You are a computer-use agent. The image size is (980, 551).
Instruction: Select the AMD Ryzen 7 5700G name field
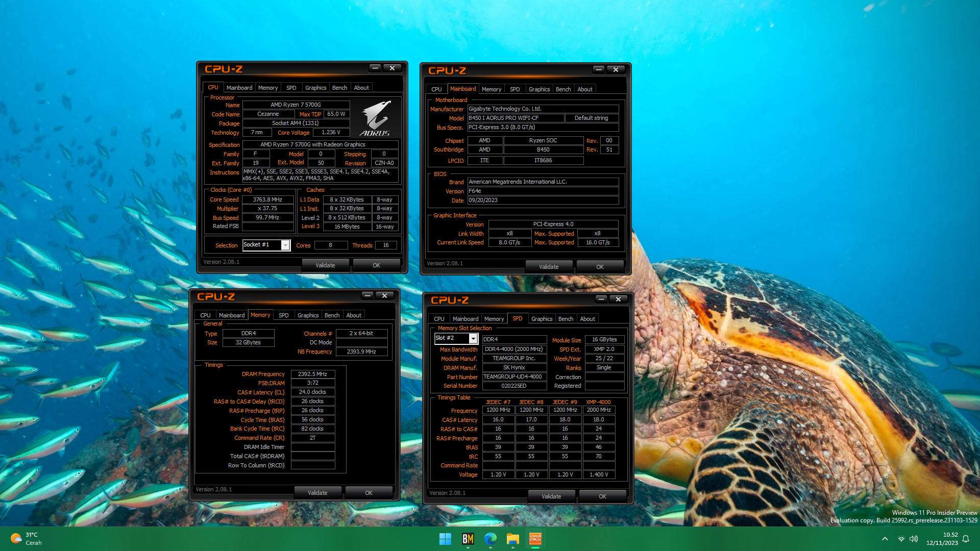point(296,105)
